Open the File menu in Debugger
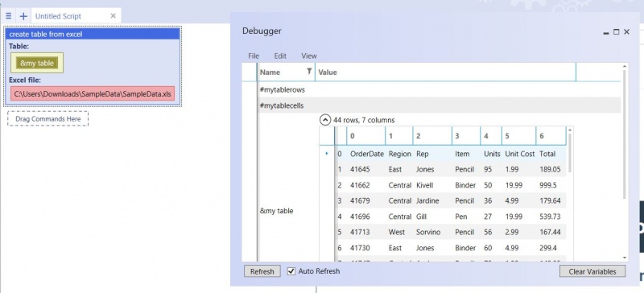644x293 pixels. pos(254,56)
